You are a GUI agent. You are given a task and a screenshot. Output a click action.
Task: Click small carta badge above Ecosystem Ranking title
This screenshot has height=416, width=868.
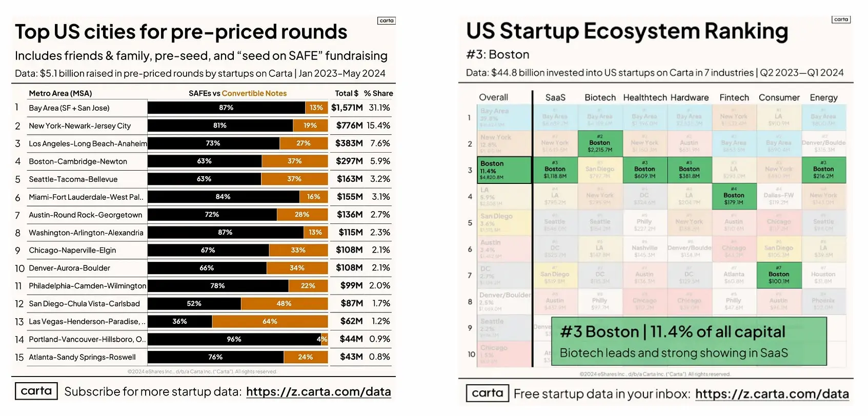[x=841, y=19]
